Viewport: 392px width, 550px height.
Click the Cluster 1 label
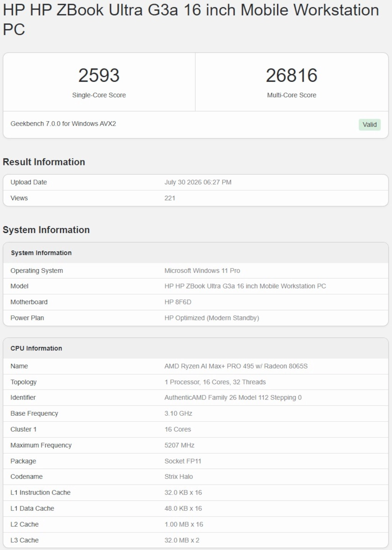(x=23, y=429)
